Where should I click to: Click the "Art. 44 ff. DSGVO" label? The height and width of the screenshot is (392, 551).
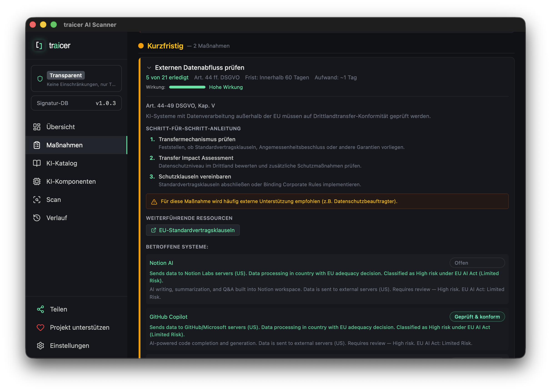(217, 78)
